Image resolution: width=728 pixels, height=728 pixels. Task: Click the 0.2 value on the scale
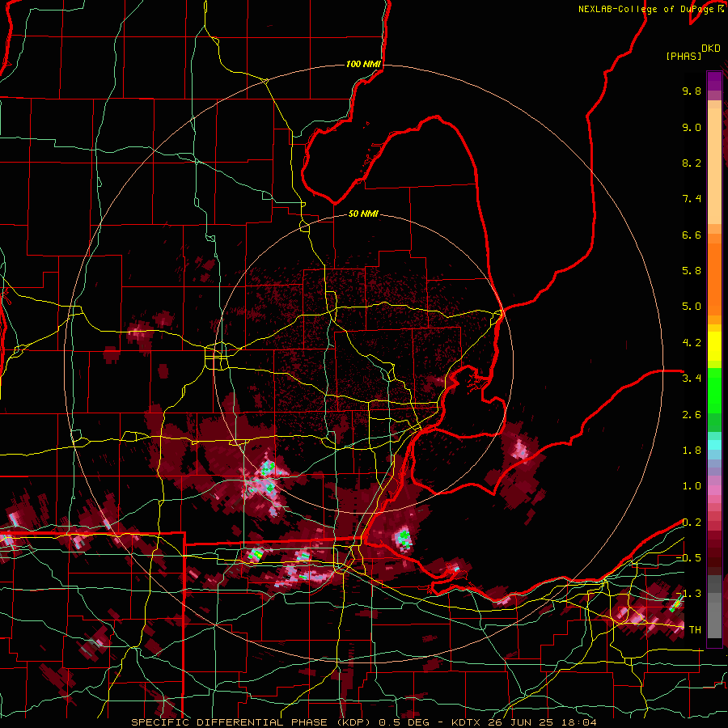(692, 523)
